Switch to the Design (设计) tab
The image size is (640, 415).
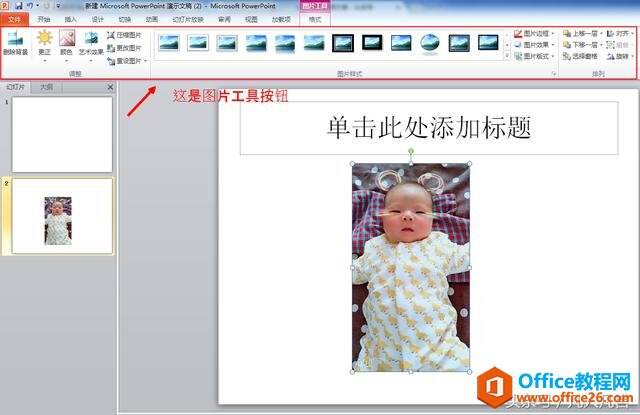click(x=98, y=19)
